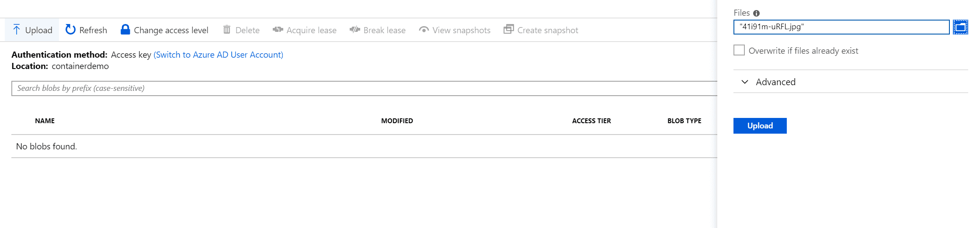Click the Acquire lease icon
The height and width of the screenshot is (228, 980).
coord(278,30)
